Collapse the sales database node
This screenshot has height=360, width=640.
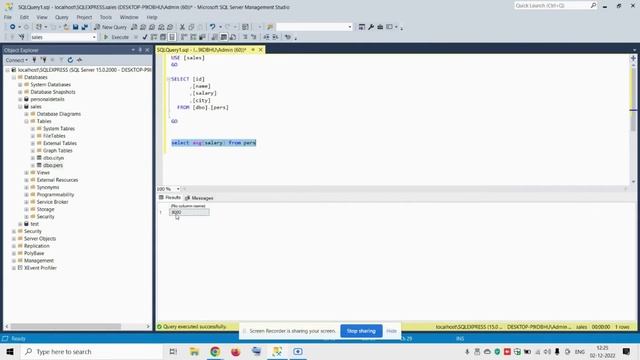pos(20,107)
